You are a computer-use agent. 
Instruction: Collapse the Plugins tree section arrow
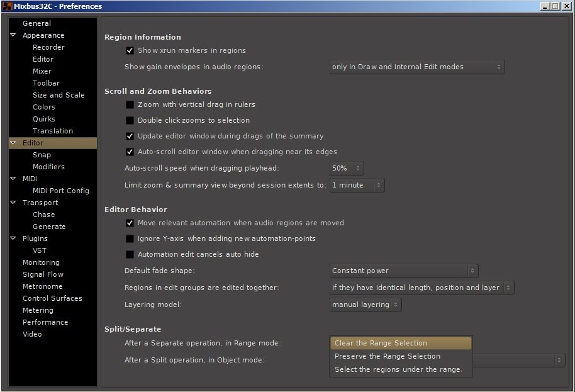pyautogui.click(x=13, y=238)
